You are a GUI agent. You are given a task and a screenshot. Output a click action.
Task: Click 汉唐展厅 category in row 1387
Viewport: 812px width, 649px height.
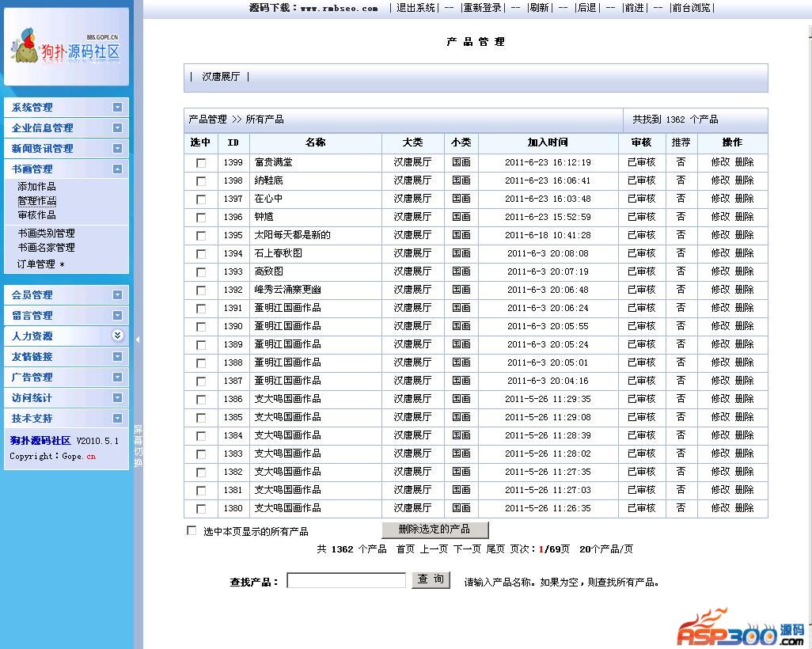click(x=413, y=381)
